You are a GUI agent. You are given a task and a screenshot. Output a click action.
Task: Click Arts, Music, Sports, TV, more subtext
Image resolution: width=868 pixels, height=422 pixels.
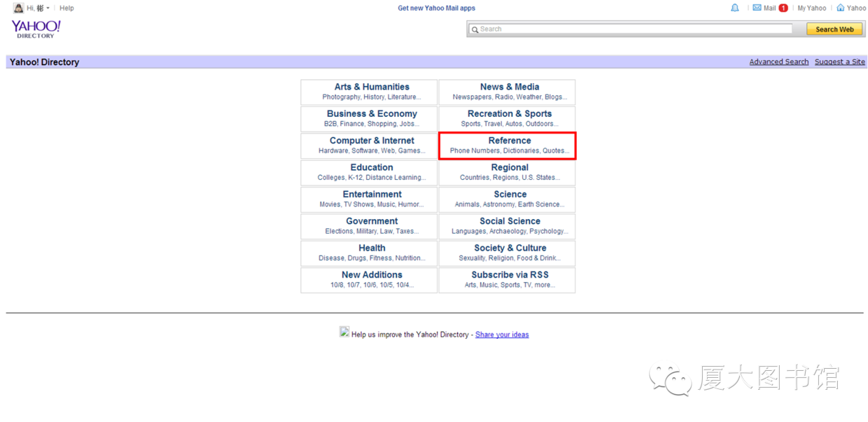[x=510, y=285]
